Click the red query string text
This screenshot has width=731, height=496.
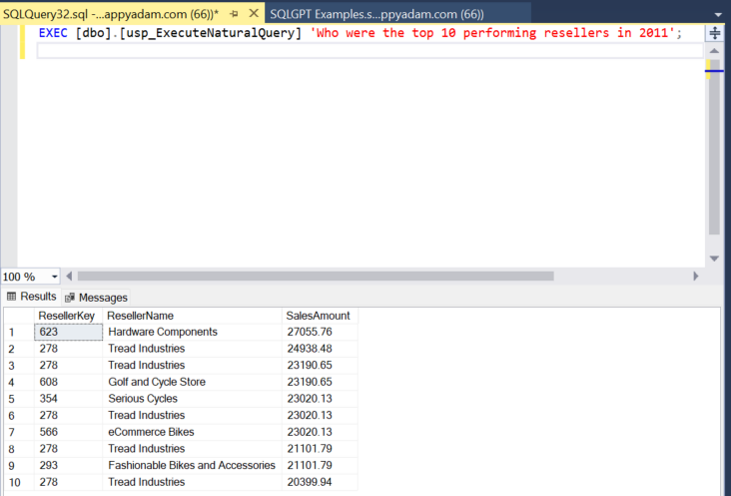coord(492,33)
